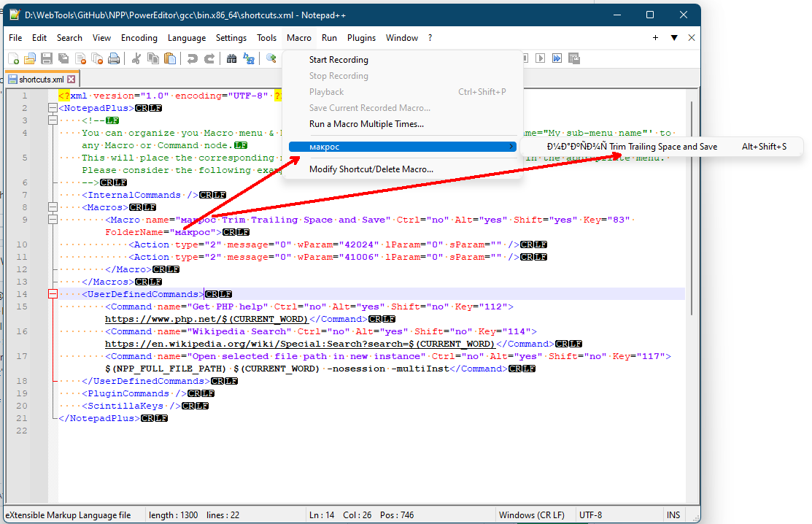The image size is (812, 524).
Task: Save the current file with the save icon
Action: tap(47, 58)
